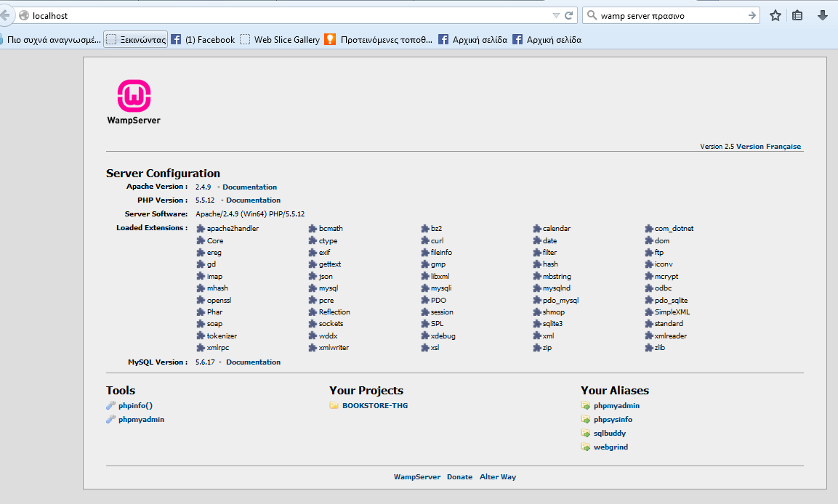Select the Apache/2.4.9 (Win64) PHP/5.5.12 text
Viewport: 838px width, 504px height.
click(250, 214)
